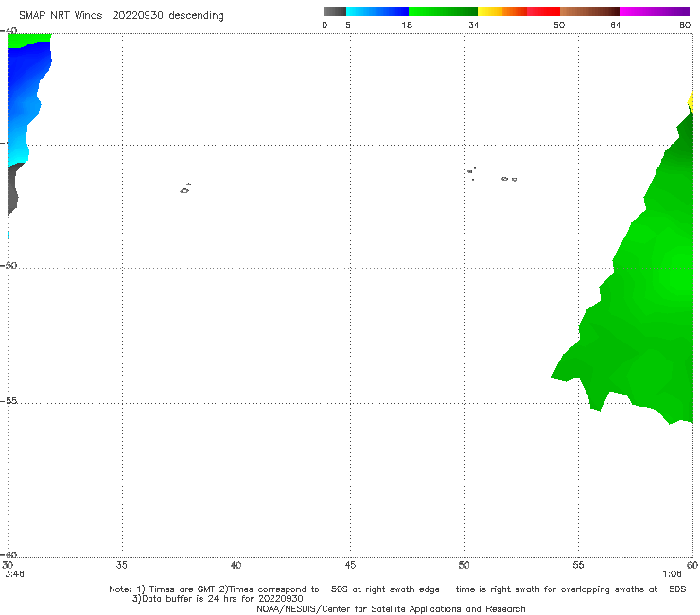Click the NOAA/NESDIS credit line

[x=391, y=608]
